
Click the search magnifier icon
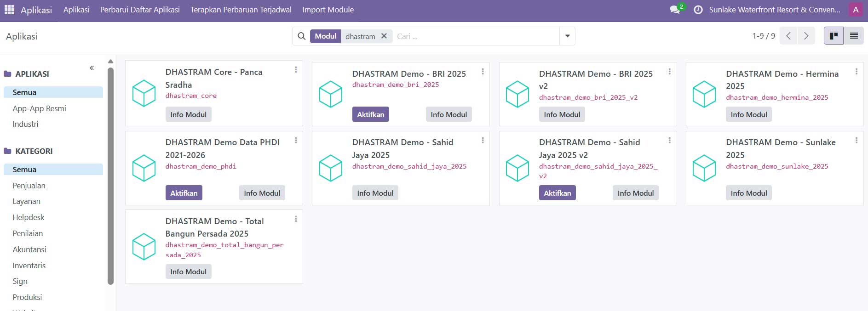click(302, 36)
